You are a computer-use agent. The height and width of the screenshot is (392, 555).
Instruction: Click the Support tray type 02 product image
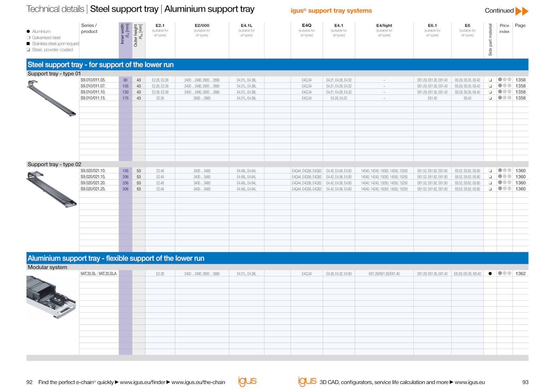[x=51, y=189]
